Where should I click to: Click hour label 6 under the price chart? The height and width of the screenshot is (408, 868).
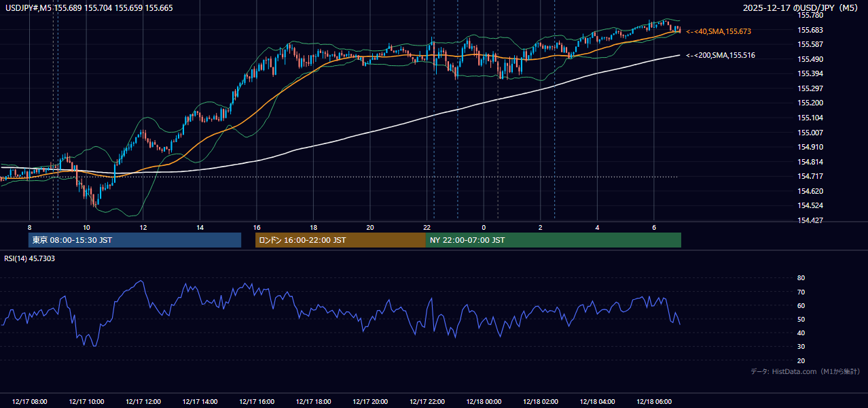[x=653, y=227]
